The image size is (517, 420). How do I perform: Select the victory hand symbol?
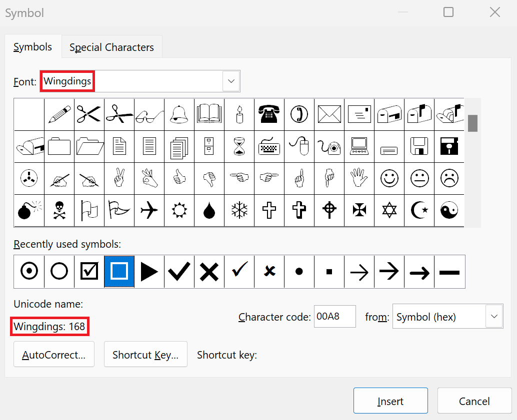pos(119,178)
